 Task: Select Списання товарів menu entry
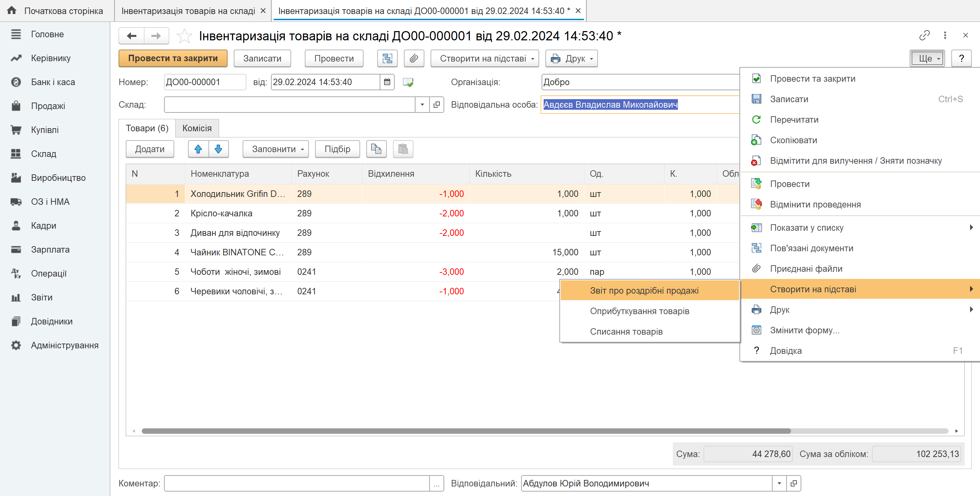coord(650,332)
